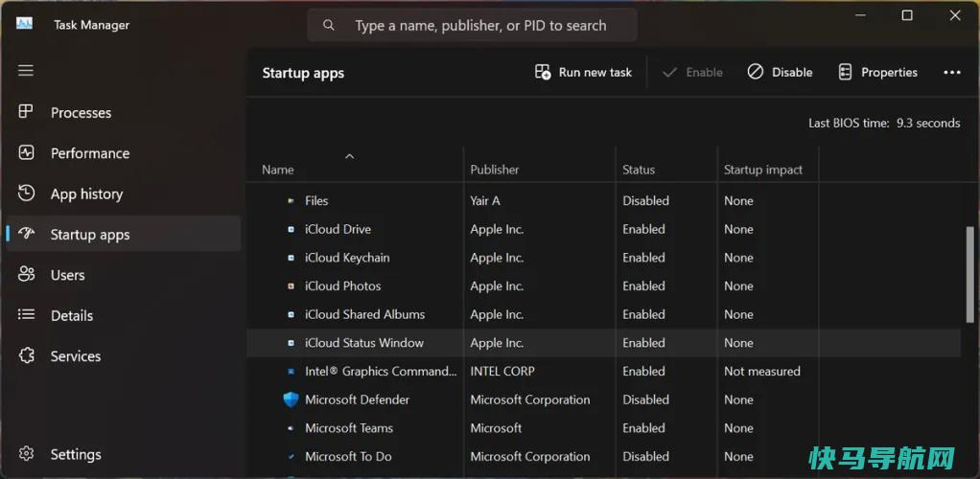Open the Processes page icon
This screenshot has height=479, width=980.
point(26,112)
